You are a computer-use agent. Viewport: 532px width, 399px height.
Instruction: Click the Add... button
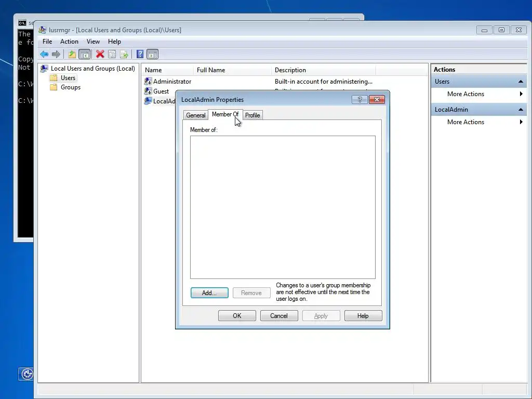209,293
